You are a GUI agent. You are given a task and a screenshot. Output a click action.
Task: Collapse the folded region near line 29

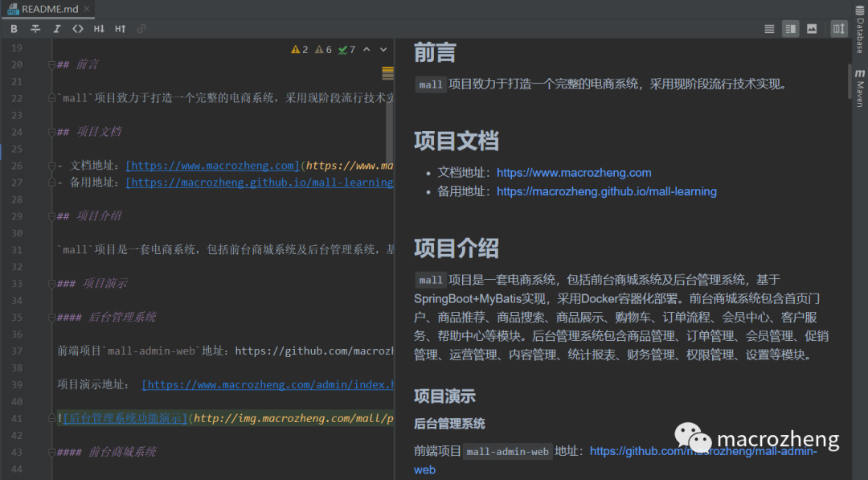pos(52,215)
